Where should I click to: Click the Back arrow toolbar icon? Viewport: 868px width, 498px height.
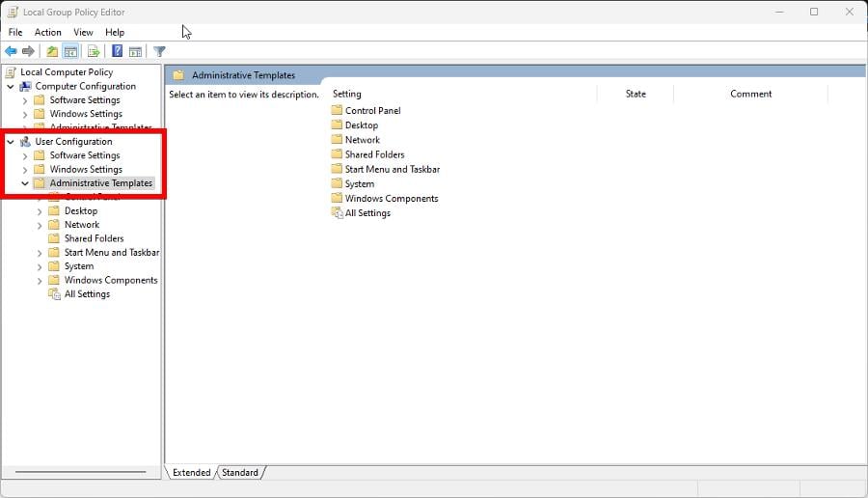click(x=11, y=51)
